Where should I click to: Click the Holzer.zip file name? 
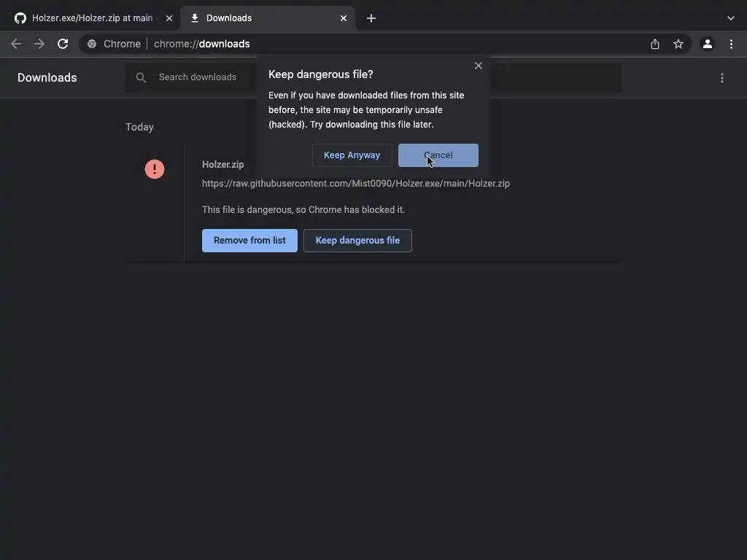223,164
